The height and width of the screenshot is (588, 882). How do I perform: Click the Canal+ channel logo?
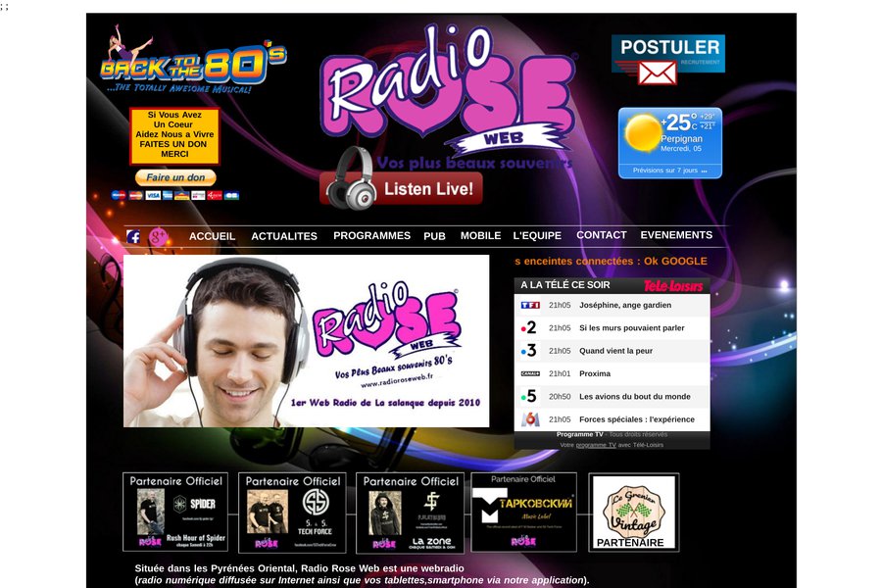pyautogui.click(x=530, y=373)
